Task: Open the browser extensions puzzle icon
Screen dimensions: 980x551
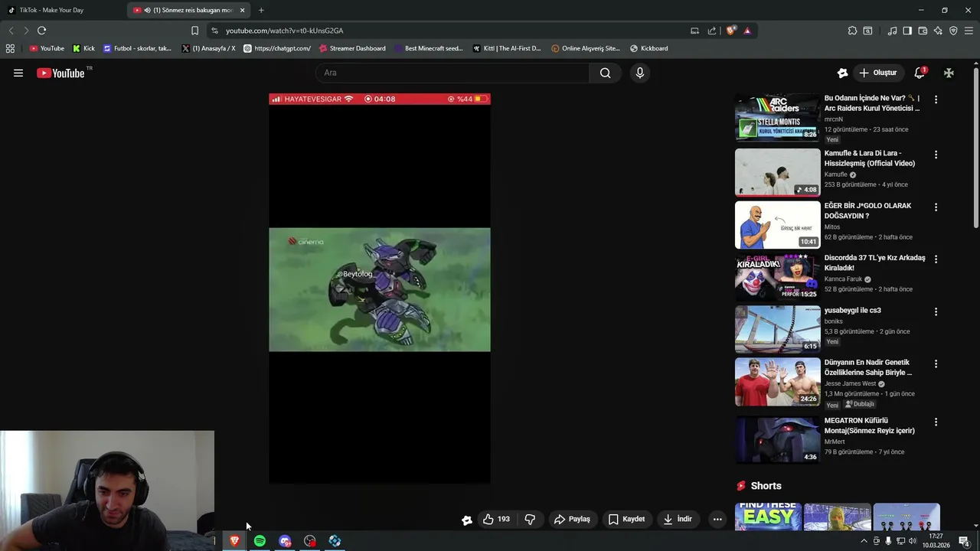Action: pyautogui.click(x=852, y=31)
